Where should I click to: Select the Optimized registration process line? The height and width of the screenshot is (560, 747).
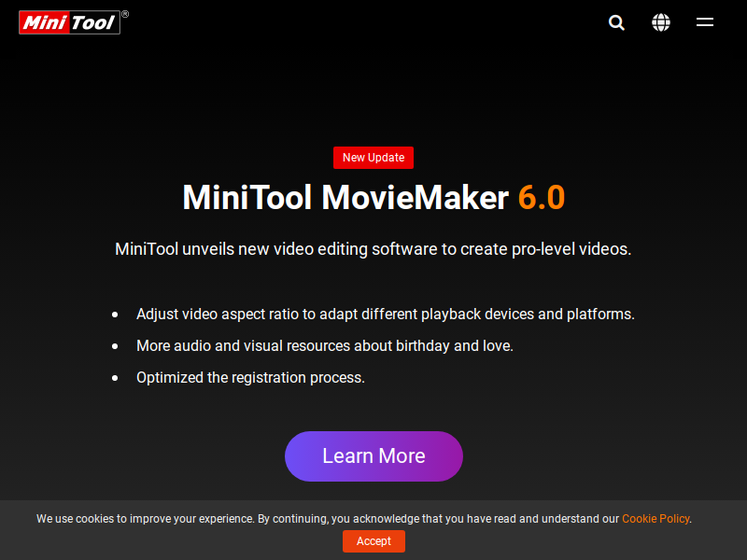pos(250,378)
